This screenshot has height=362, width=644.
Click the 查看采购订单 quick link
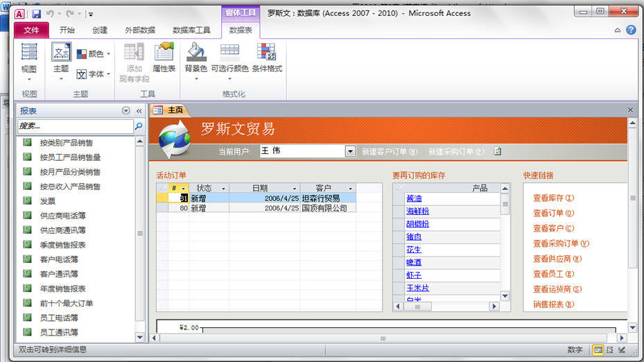(x=561, y=243)
